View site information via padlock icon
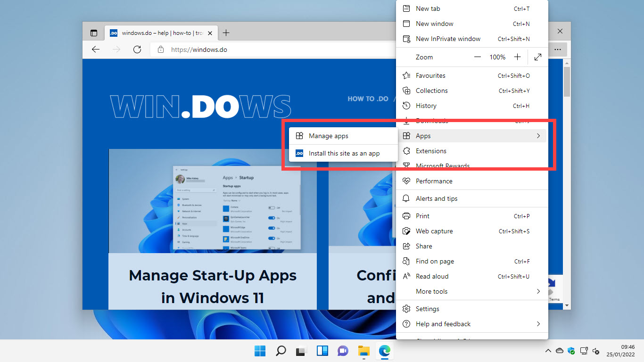The image size is (644, 362). (161, 49)
